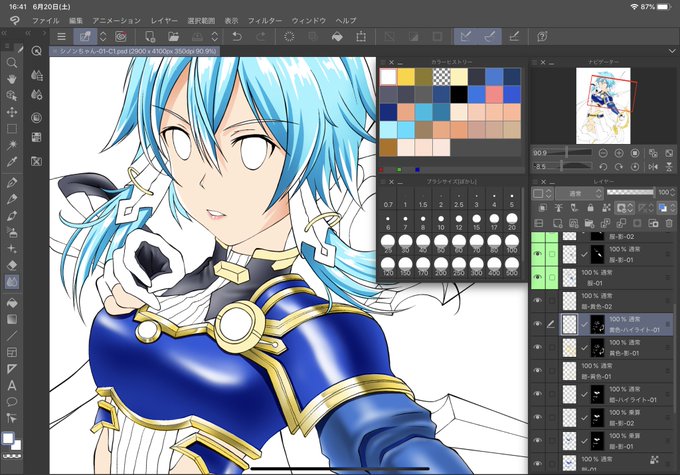Click the lock layer padlock icon
Screen dimensions: 680x475
[x=590, y=208]
